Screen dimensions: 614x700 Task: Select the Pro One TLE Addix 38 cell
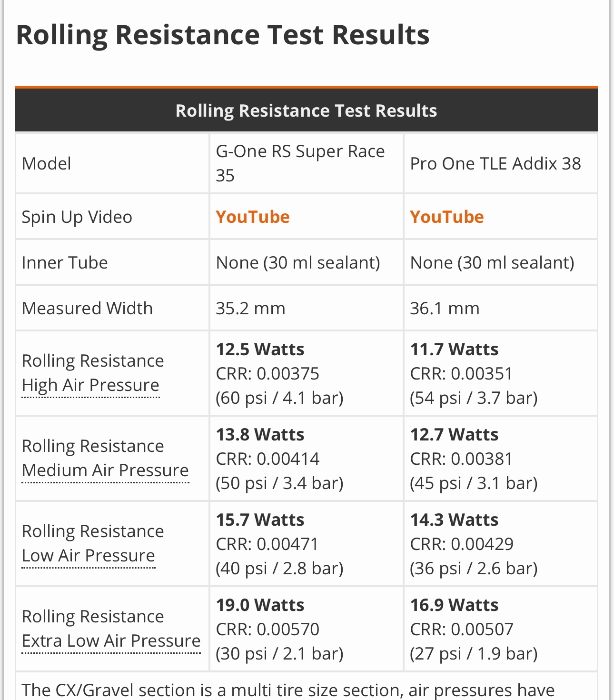(495, 163)
